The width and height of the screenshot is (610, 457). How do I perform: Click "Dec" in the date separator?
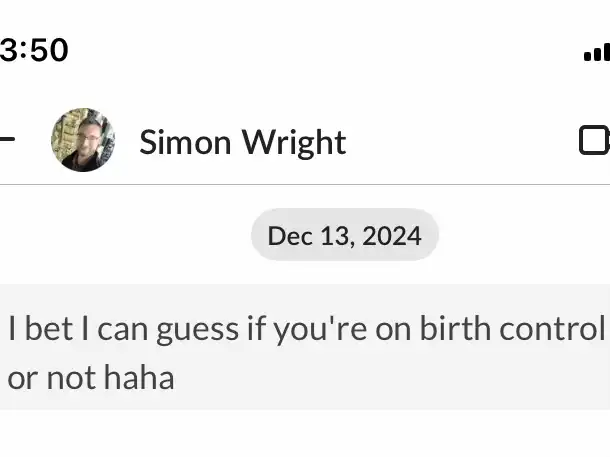point(290,236)
